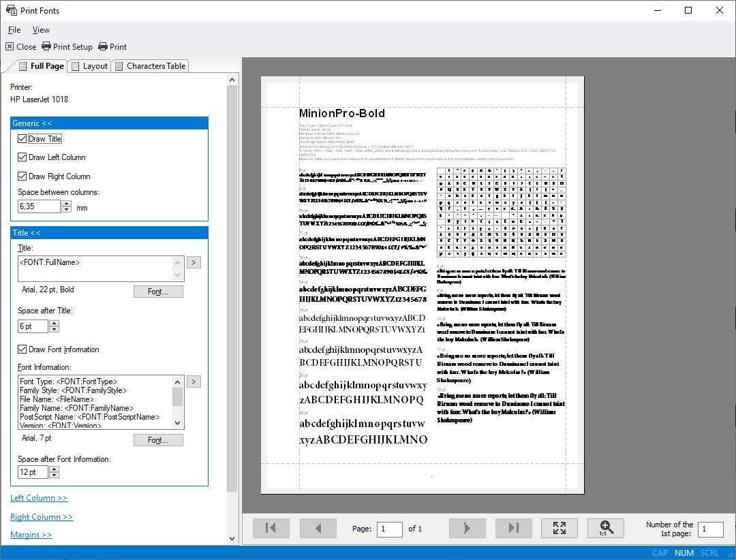Click the Close toolbar icon
This screenshot has width=736, height=560.
(20, 46)
